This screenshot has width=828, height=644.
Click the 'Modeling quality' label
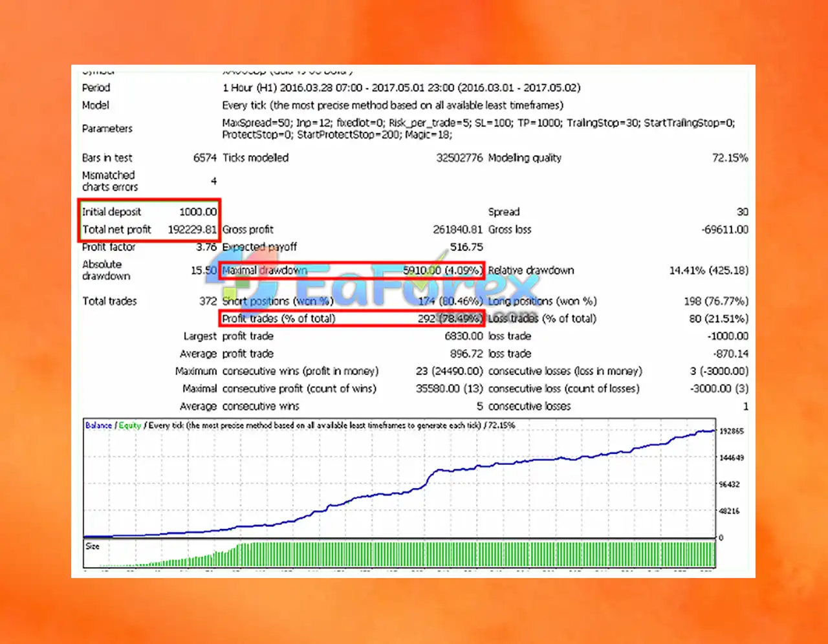pyautogui.click(x=525, y=158)
